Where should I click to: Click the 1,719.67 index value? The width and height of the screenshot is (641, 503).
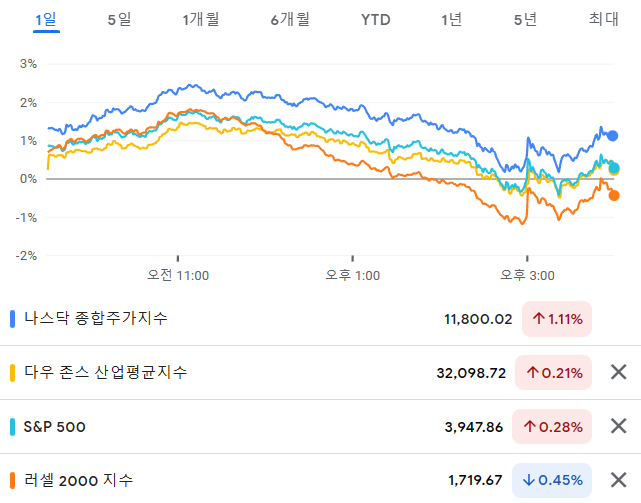[475, 480]
